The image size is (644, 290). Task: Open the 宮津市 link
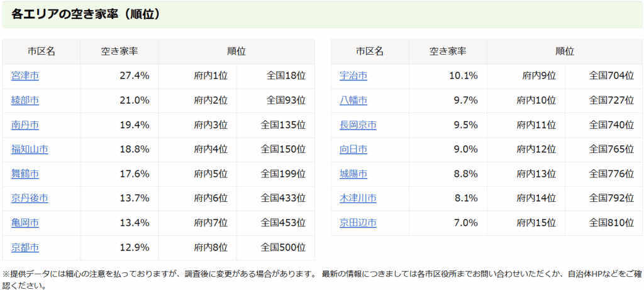pos(25,75)
